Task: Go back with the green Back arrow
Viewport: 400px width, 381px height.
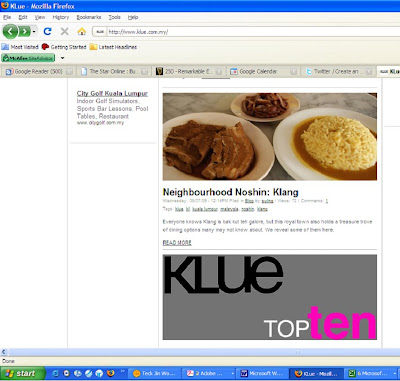Action: coord(10,32)
